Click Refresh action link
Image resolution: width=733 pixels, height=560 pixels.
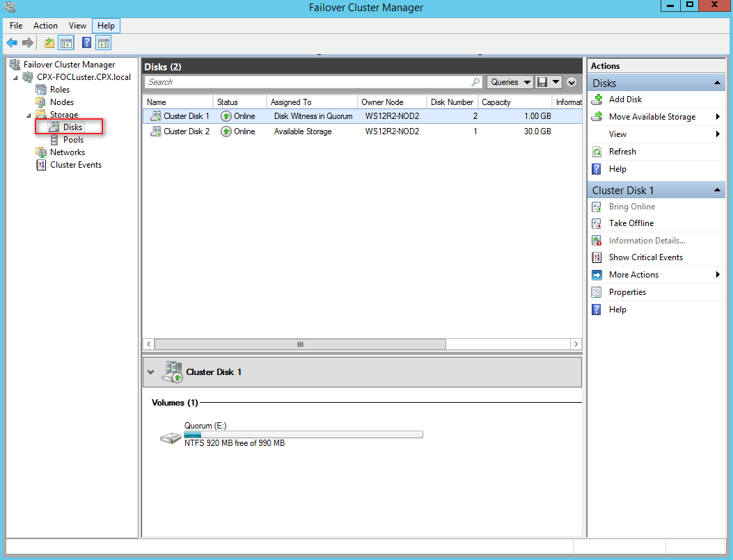coord(622,152)
